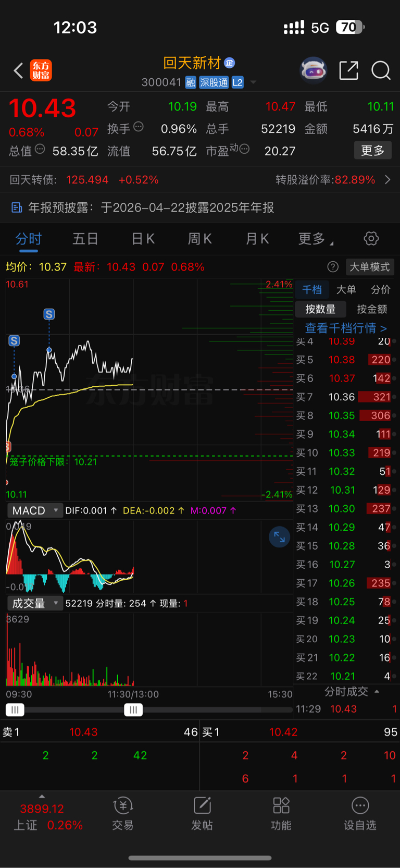Open the 年报预披露 announcement
This screenshot has height=868, width=400.
click(200, 207)
